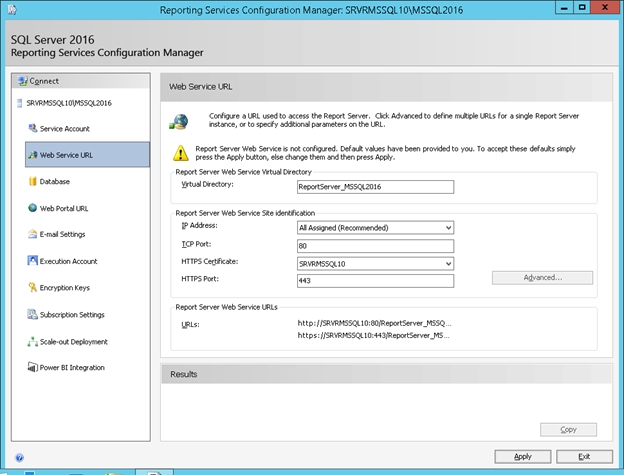Click the Service Account sidebar icon
This screenshot has width=624, height=475.
point(32,129)
